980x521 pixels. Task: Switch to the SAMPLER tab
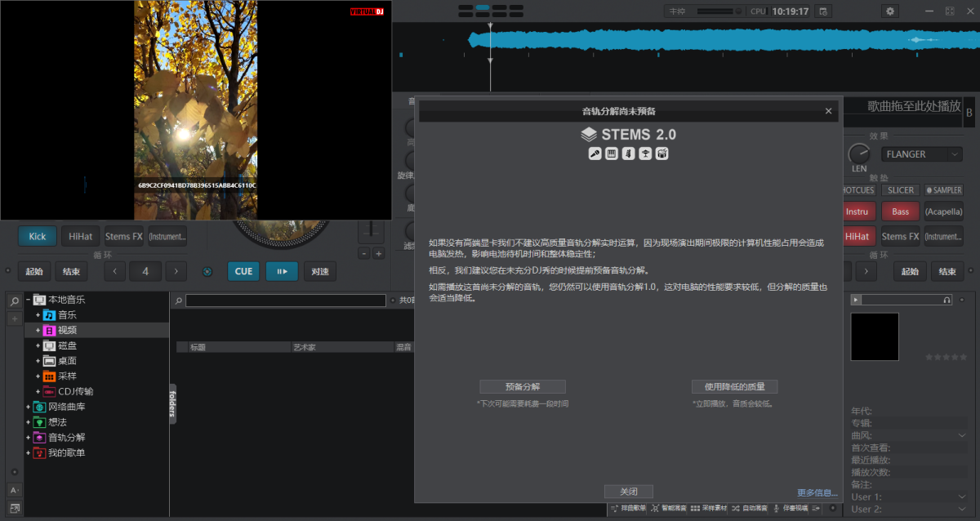943,189
